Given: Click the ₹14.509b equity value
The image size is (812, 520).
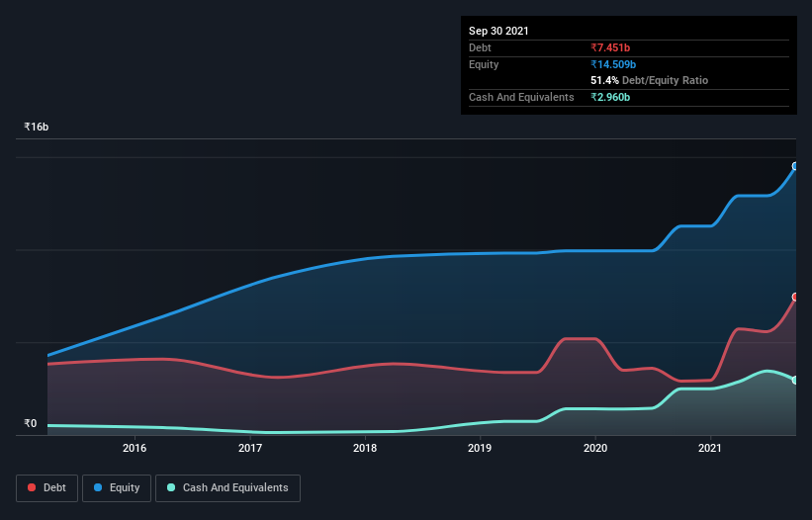Looking at the screenshot, I should pos(613,64).
